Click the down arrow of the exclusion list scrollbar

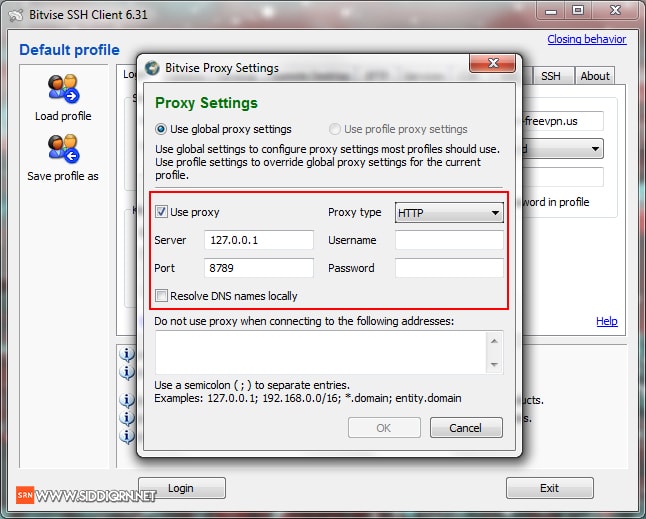coord(494,365)
